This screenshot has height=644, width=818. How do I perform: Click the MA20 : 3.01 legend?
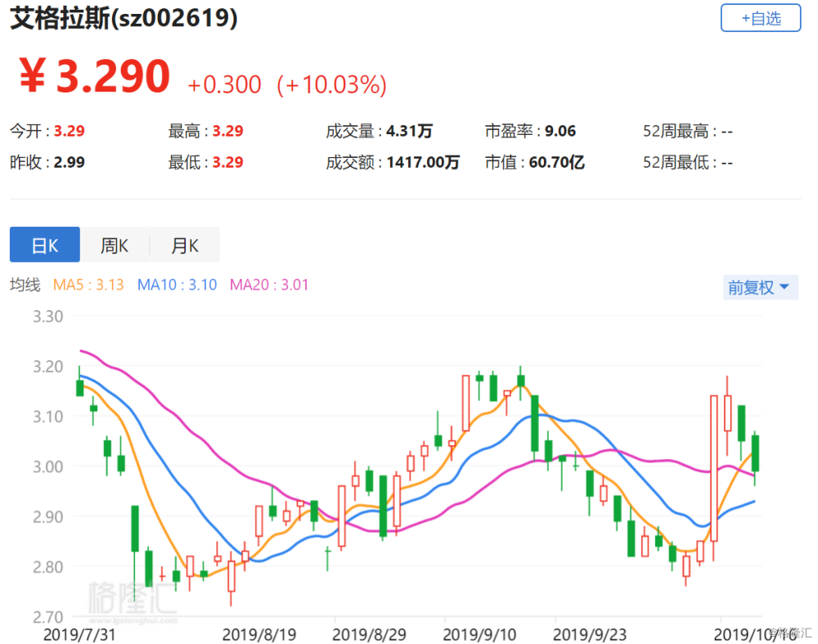pos(269,285)
